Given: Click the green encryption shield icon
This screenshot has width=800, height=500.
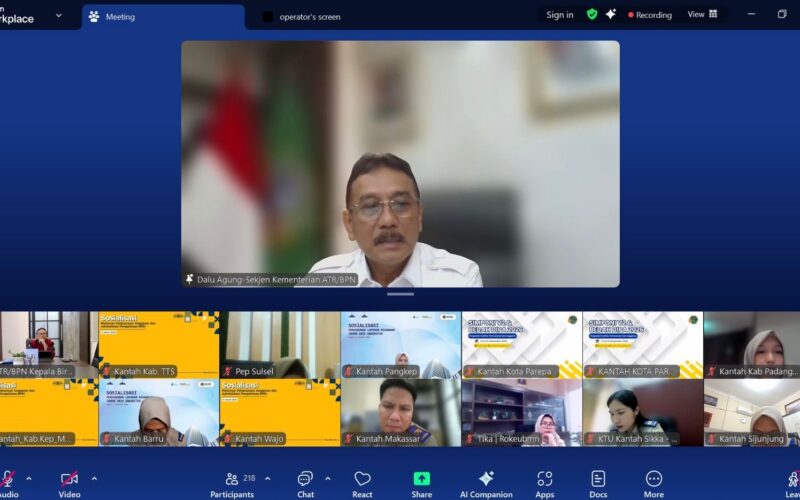Looking at the screenshot, I should [592, 15].
